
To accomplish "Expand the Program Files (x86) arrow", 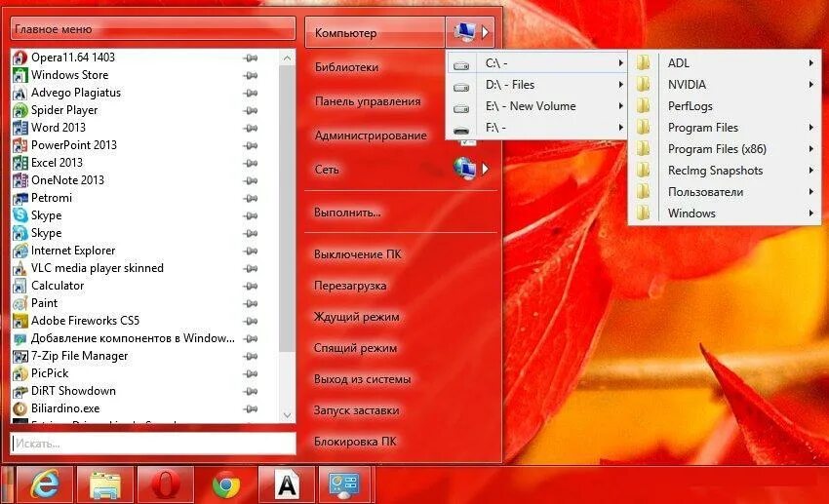I will click(x=811, y=149).
